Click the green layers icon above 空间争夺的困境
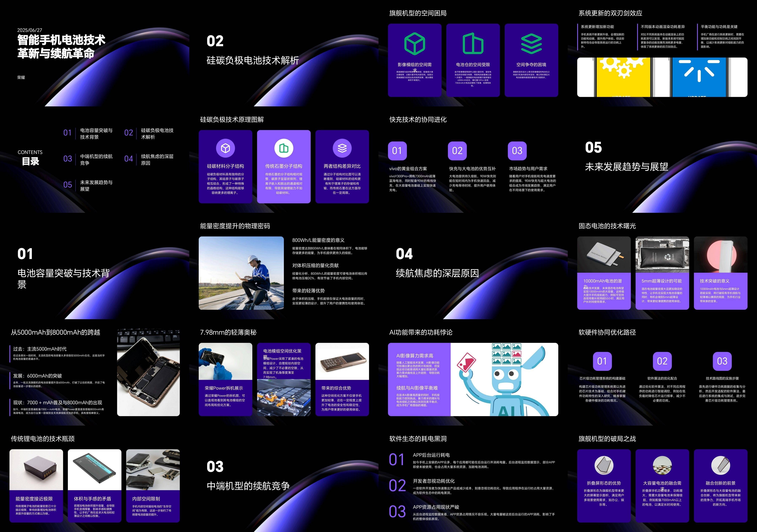This screenshot has height=532, width=757. pos(531,43)
